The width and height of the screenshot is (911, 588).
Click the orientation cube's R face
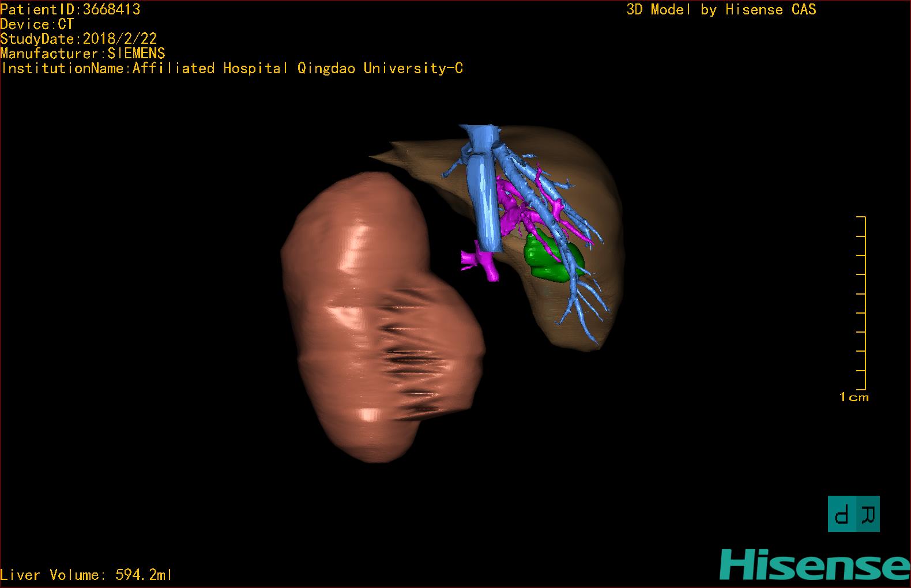[867, 514]
